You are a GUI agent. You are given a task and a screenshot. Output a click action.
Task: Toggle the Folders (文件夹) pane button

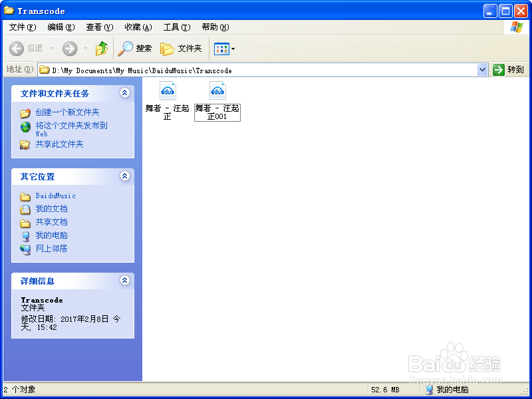(181, 49)
